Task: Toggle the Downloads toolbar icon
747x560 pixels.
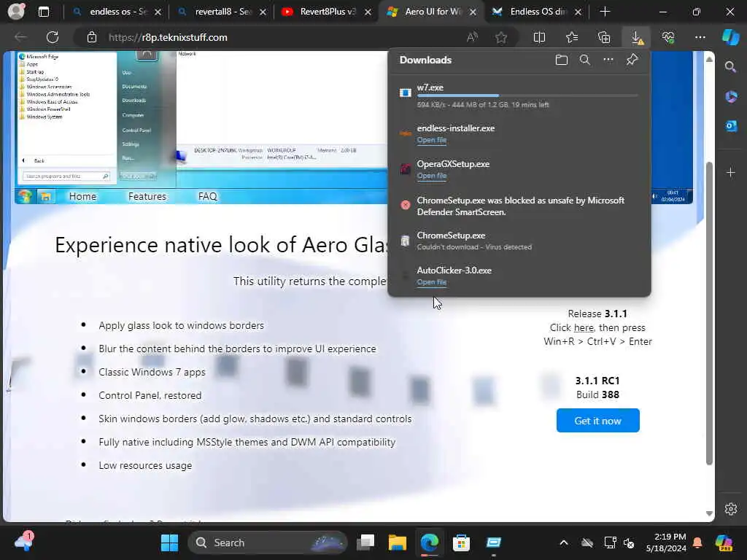Action: click(x=636, y=38)
